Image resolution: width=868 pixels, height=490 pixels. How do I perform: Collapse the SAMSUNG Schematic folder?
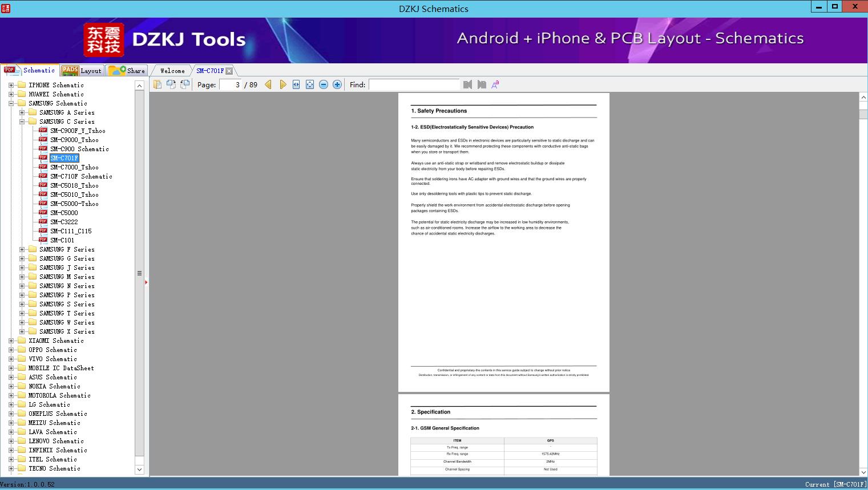[x=11, y=103]
